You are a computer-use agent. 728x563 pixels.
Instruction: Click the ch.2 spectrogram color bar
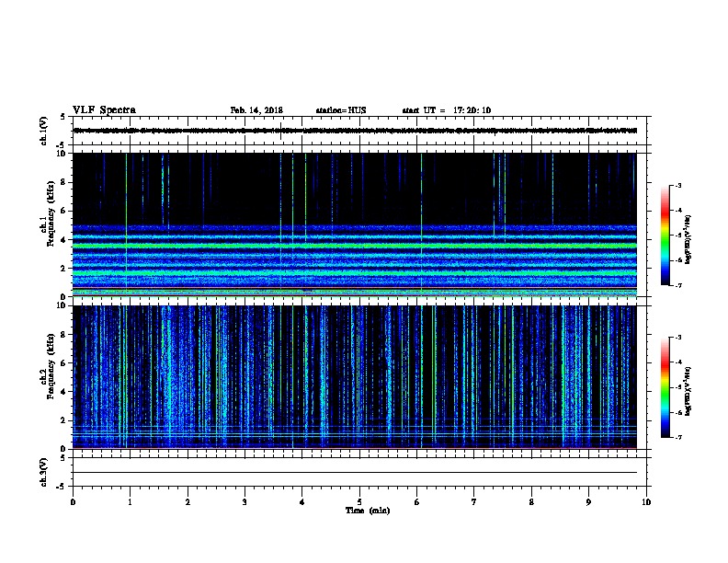pyautogui.click(x=665, y=387)
